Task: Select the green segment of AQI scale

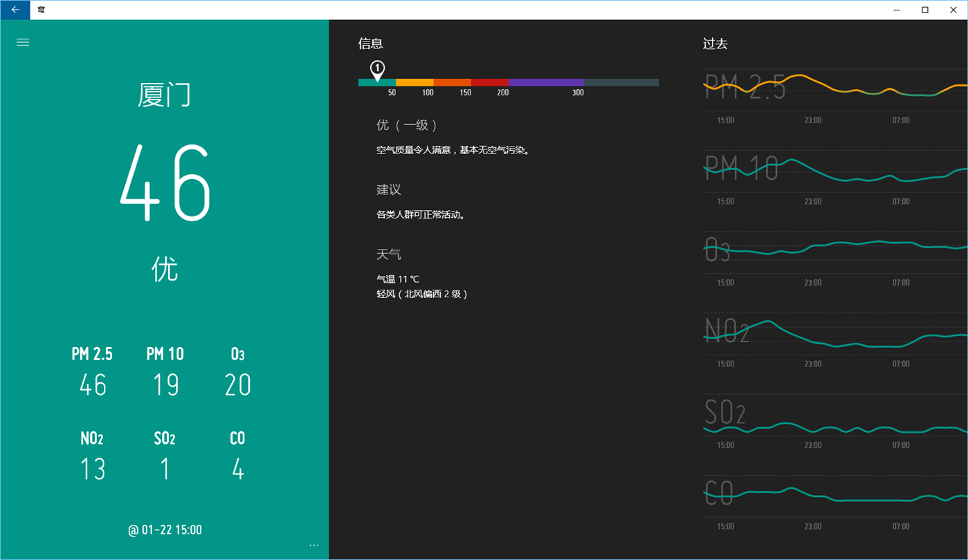Action: 377,82
